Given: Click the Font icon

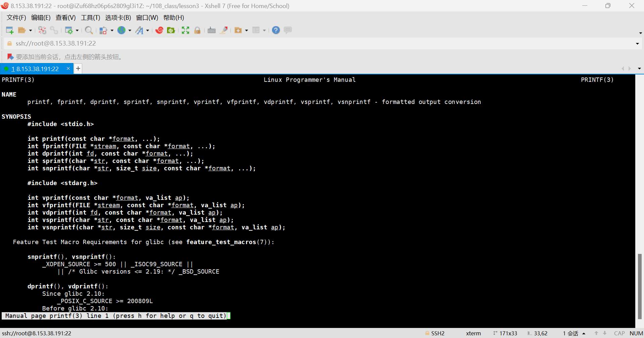Looking at the screenshot, I should (x=139, y=31).
